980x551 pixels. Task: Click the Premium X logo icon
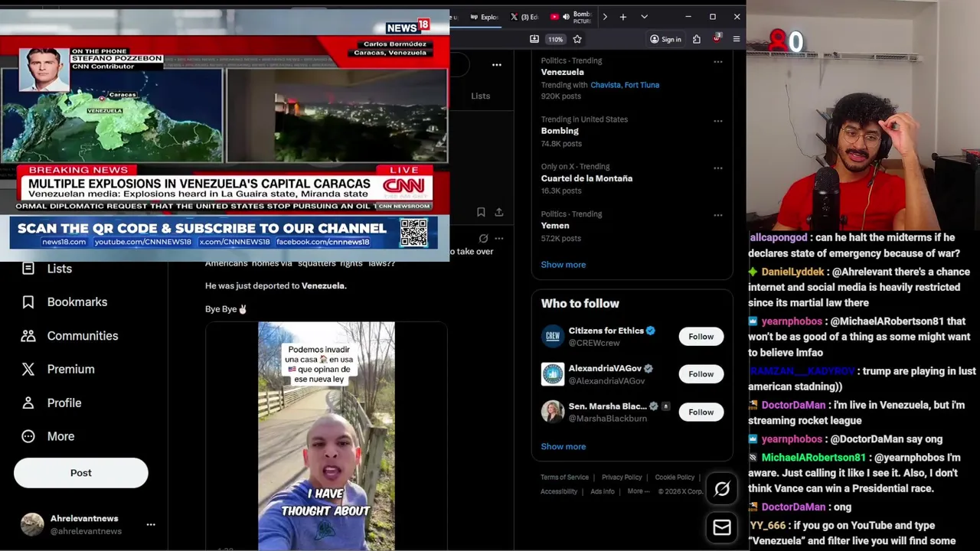point(28,369)
